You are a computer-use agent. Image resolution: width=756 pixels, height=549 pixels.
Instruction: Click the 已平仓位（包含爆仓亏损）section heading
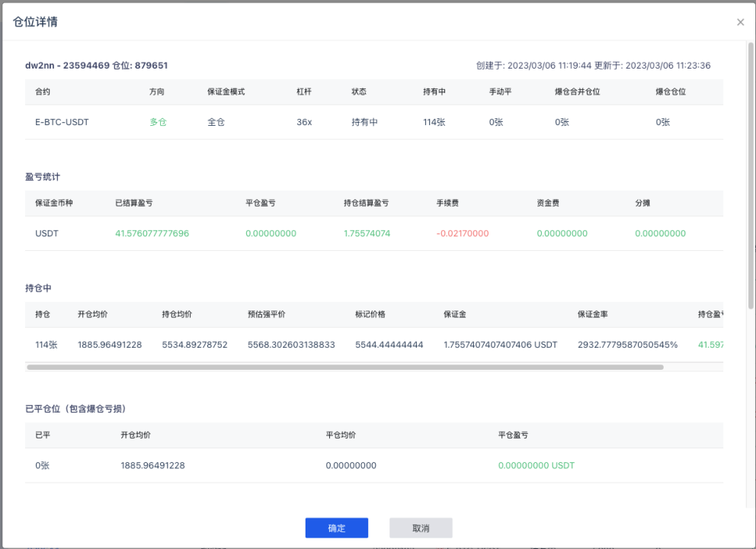click(x=75, y=409)
